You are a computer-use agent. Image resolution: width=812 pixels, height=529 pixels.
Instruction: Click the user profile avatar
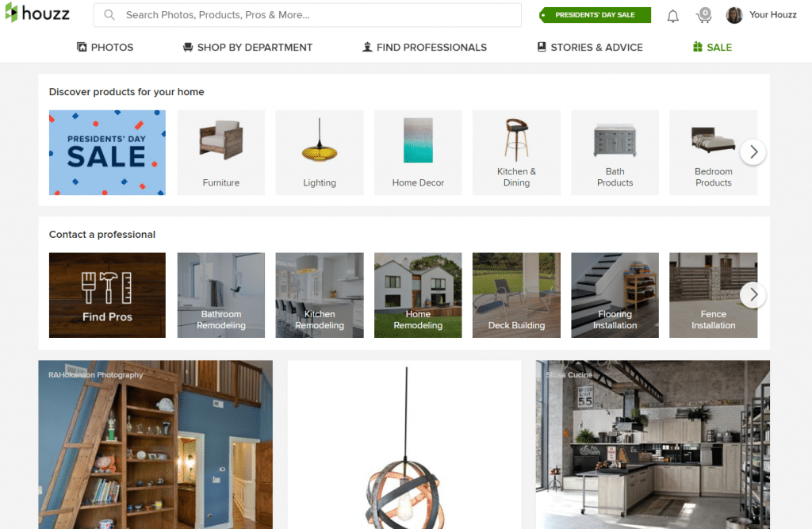(734, 15)
